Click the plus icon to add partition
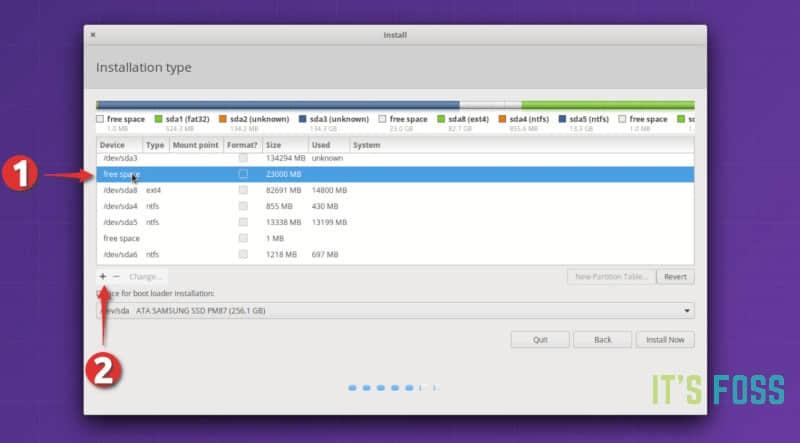The width and height of the screenshot is (800, 443). click(102, 276)
